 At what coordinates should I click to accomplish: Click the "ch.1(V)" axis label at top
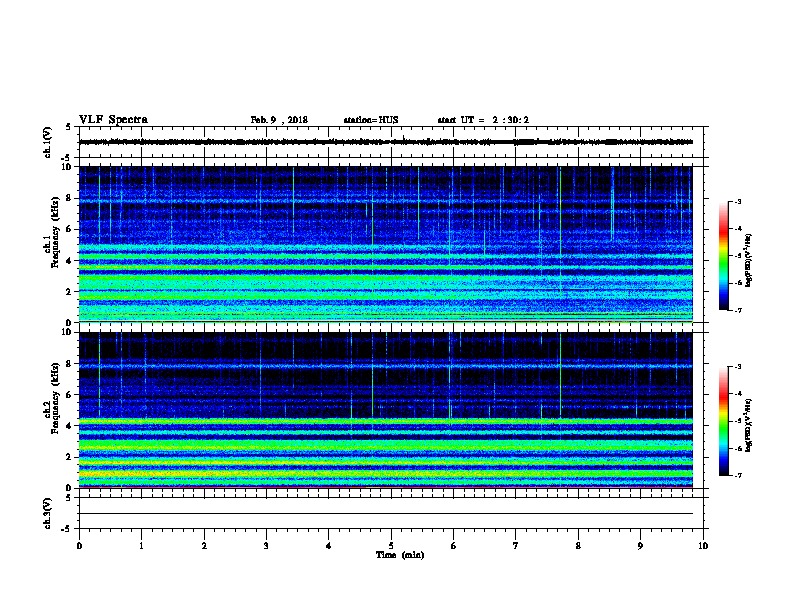tap(48, 142)
